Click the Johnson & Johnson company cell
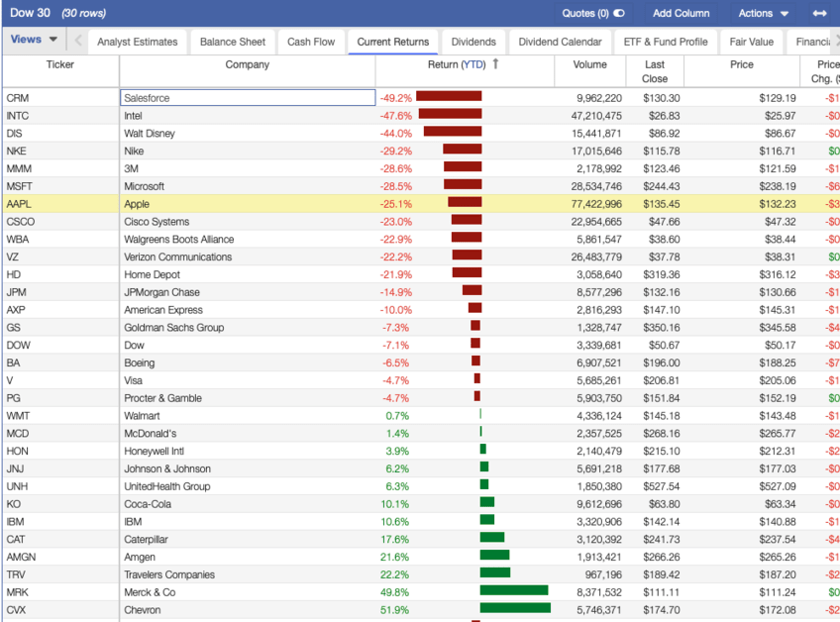Image resolution: width=840 pixels, height=622 pixels. click(248, 469)
